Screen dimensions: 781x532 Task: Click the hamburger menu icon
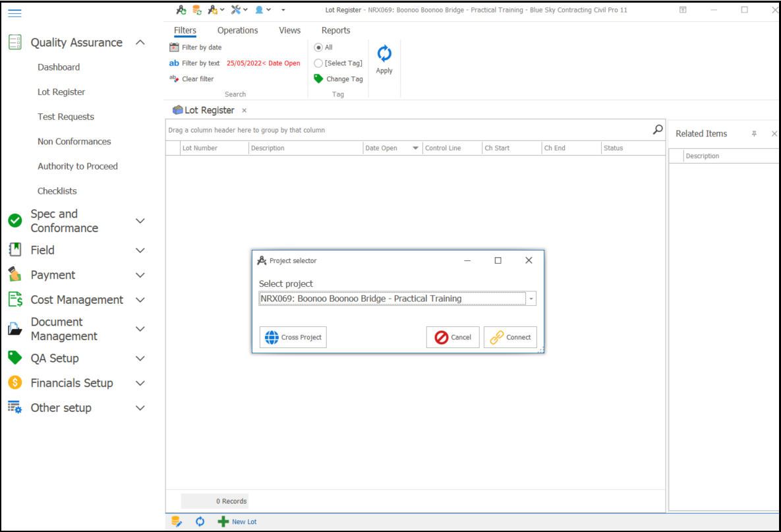pos(14,13)
